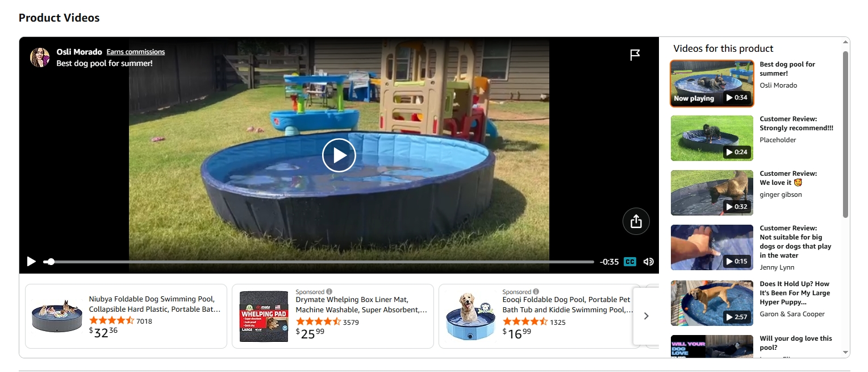The height and width of the screenshot is (372, 868).
Task: Click Osli Morado's profile avatar
Action: (x=40, y=57)
